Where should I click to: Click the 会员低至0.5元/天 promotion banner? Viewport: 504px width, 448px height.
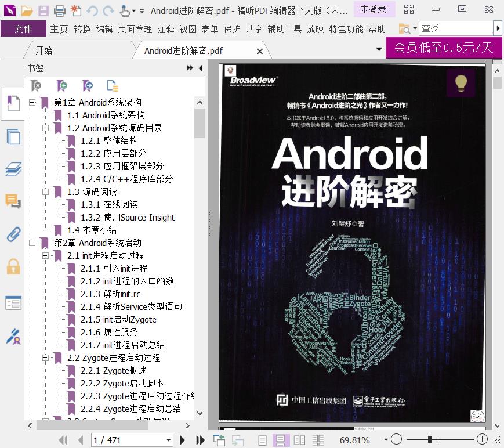pos(444,48)
